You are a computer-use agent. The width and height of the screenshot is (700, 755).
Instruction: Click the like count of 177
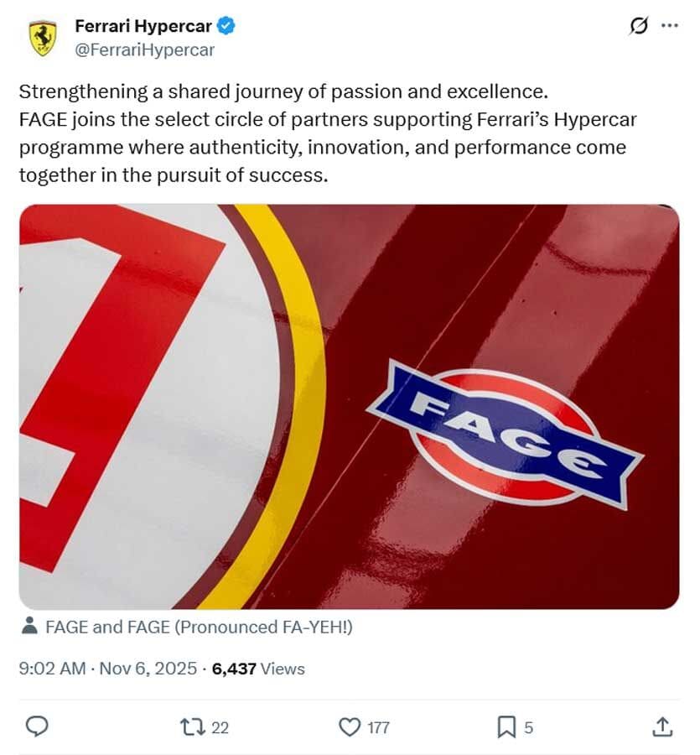pos(378,728)
